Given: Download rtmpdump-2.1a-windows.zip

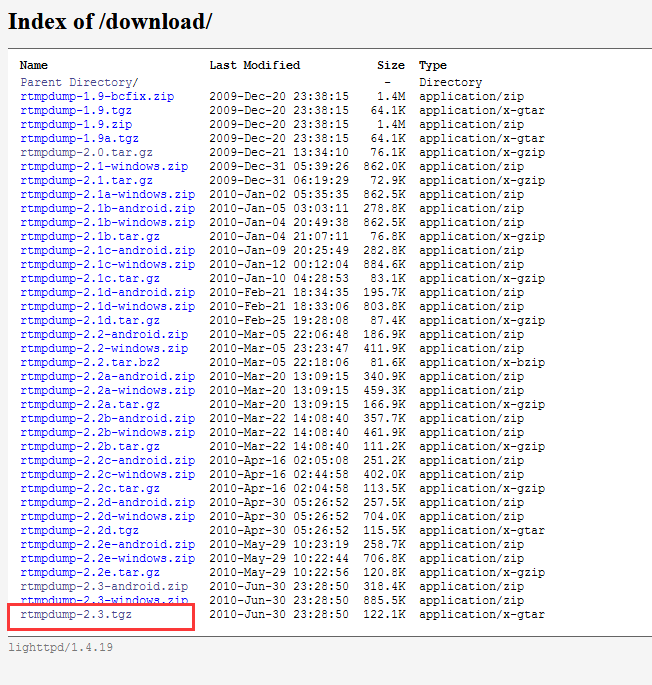Looking at the screenshot, I should (x=108, y=194).
